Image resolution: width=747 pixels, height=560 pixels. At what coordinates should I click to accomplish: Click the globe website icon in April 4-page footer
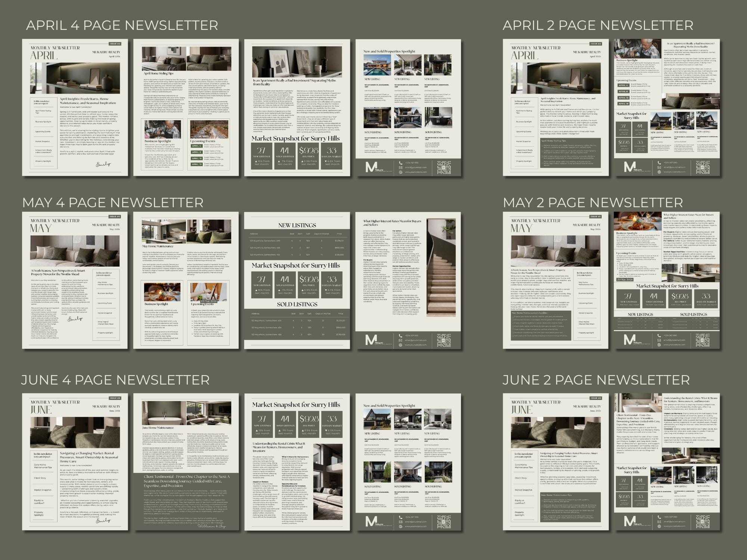[x=400, y=172]
